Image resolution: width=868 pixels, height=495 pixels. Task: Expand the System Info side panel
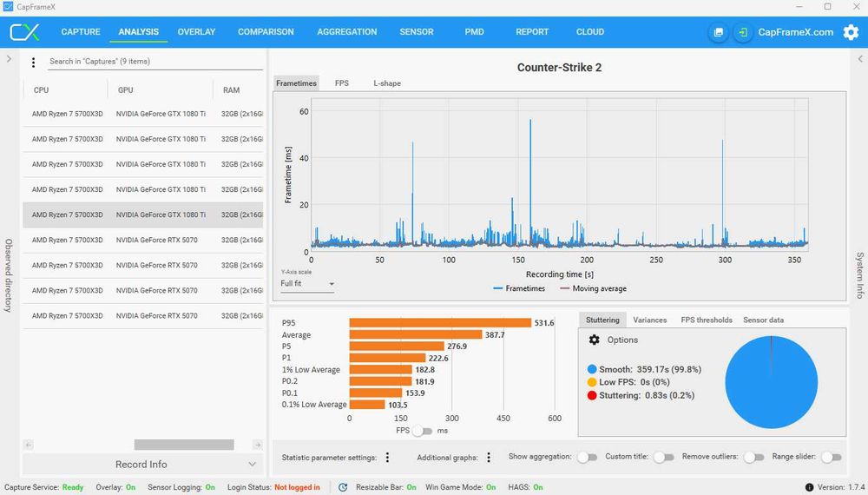tap(859, 59)
